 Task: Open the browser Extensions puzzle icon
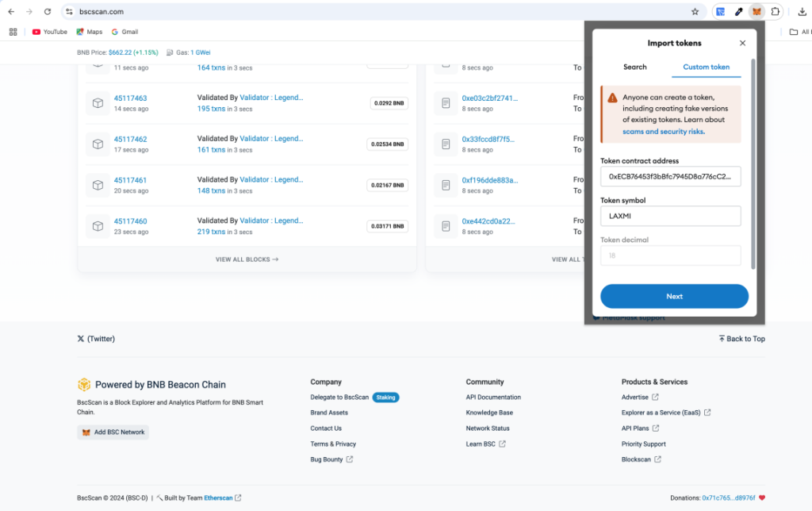tap(776, 12)
